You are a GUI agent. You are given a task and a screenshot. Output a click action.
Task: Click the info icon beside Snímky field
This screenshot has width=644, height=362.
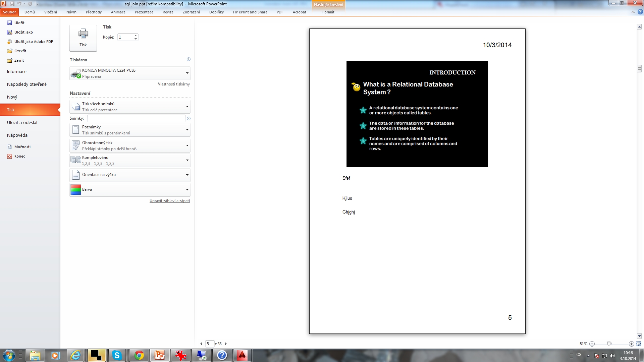pyautogui.click(x=189, y=118)
